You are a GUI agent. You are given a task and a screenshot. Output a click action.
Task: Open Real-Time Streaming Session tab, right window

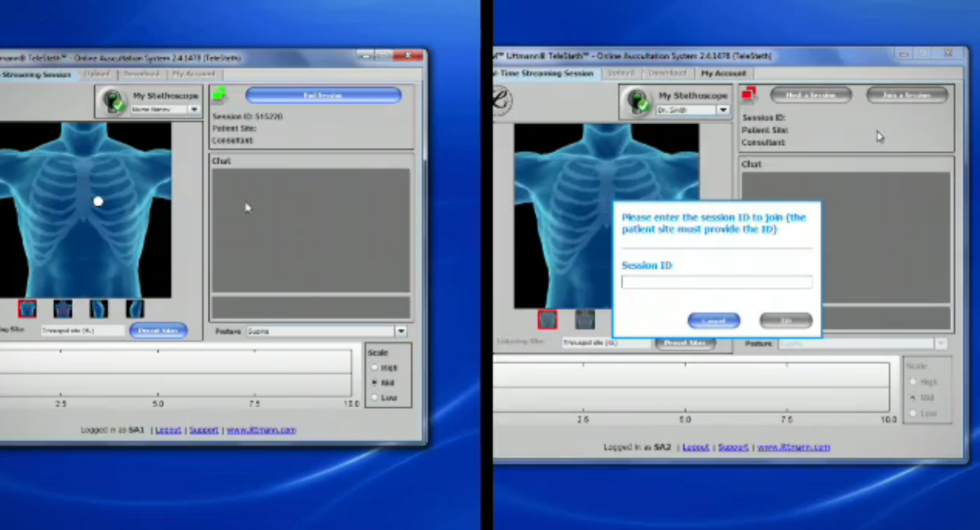point(546,73)
